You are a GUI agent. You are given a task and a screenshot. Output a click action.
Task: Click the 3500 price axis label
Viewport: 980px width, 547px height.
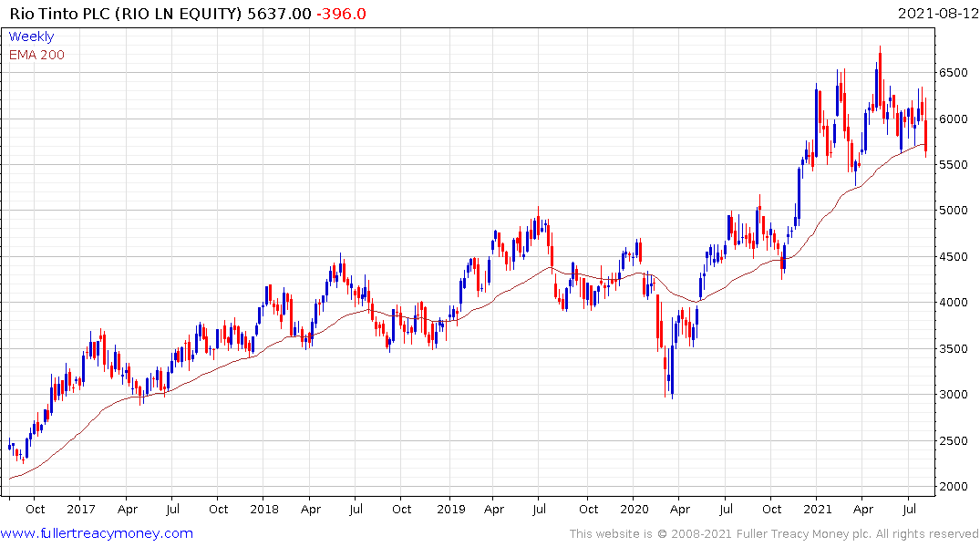click(954, 349)
